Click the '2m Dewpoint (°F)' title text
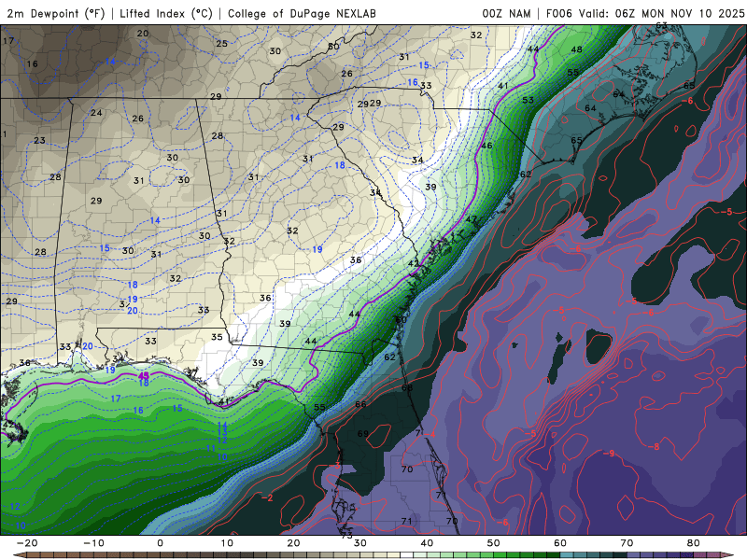The image size is (747, 560). tap(56, 13)
